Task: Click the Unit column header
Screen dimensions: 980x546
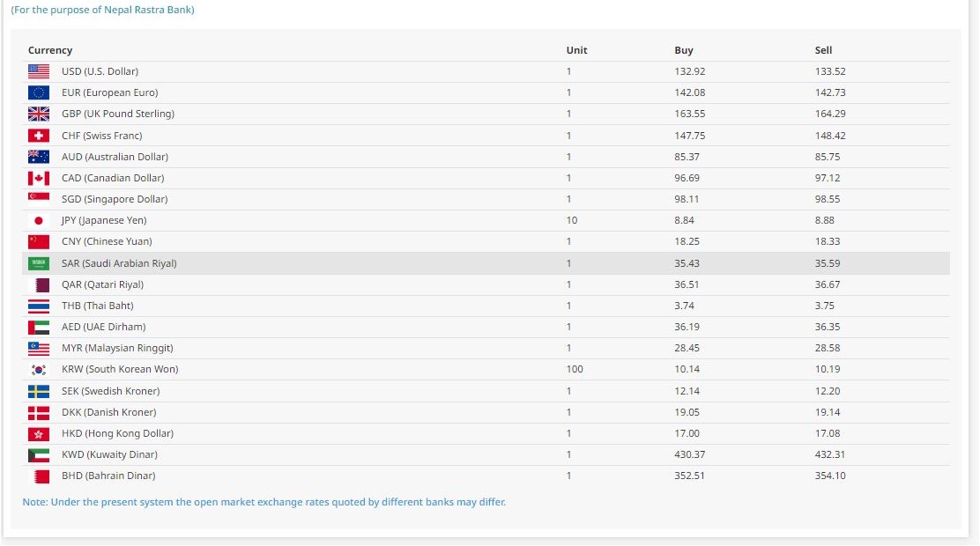Action: click(577, 50)
